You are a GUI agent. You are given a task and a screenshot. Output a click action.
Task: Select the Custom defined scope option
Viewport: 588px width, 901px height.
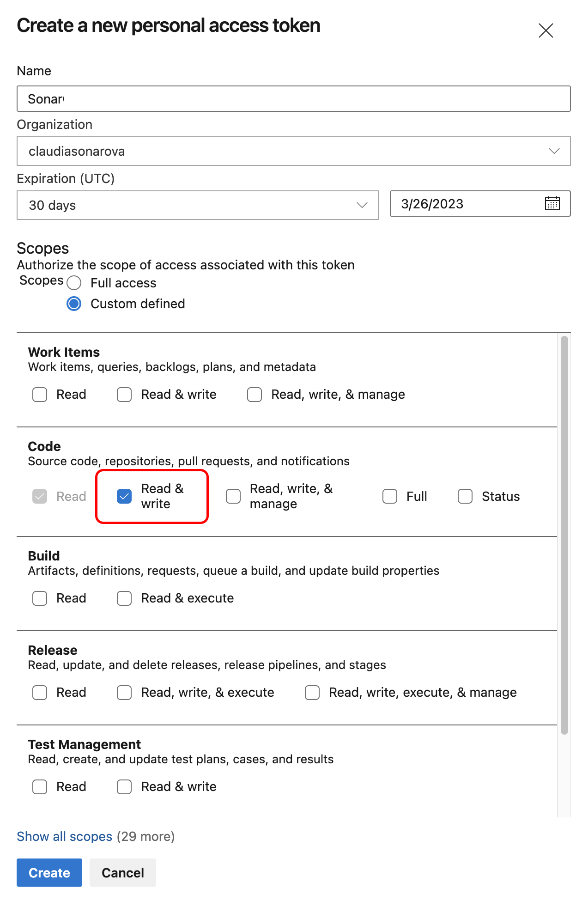pos(74,304)
